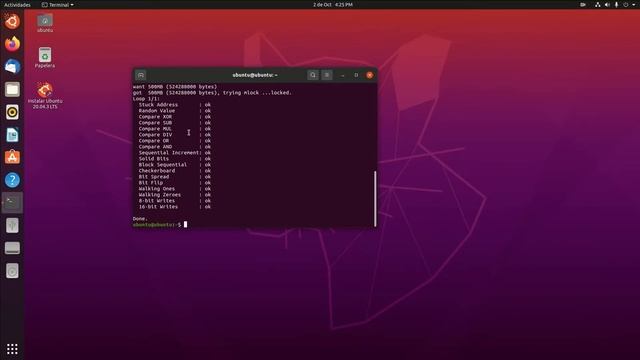The image size is (640, 360).
Task: Click 'Loop 1/1:' output line
Action: 146,99
